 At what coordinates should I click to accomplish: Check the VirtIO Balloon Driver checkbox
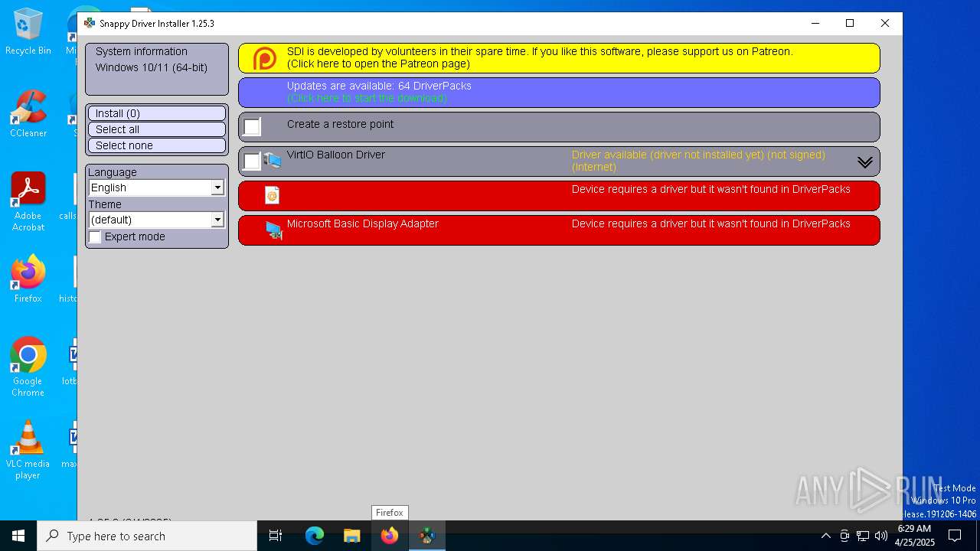[x=253, y=161]
